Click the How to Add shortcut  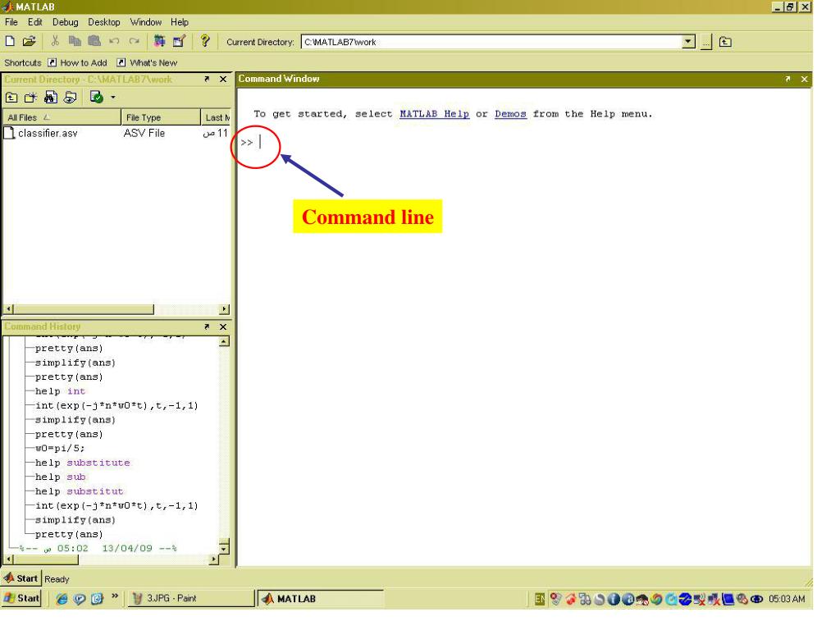[78, 62]
